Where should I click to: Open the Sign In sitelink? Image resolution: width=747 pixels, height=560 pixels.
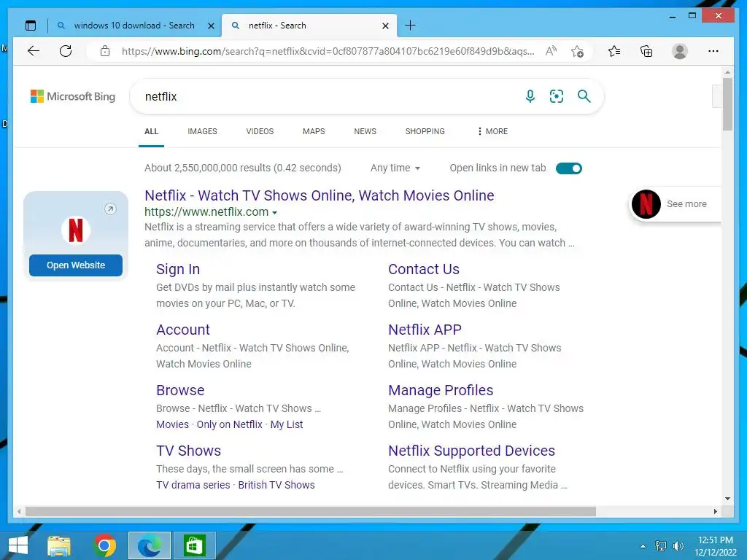pyautogui.click(x=178, y=269)
